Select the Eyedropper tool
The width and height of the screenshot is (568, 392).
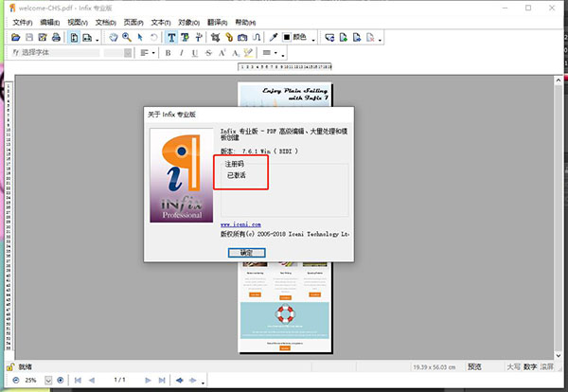pos(269,38)
